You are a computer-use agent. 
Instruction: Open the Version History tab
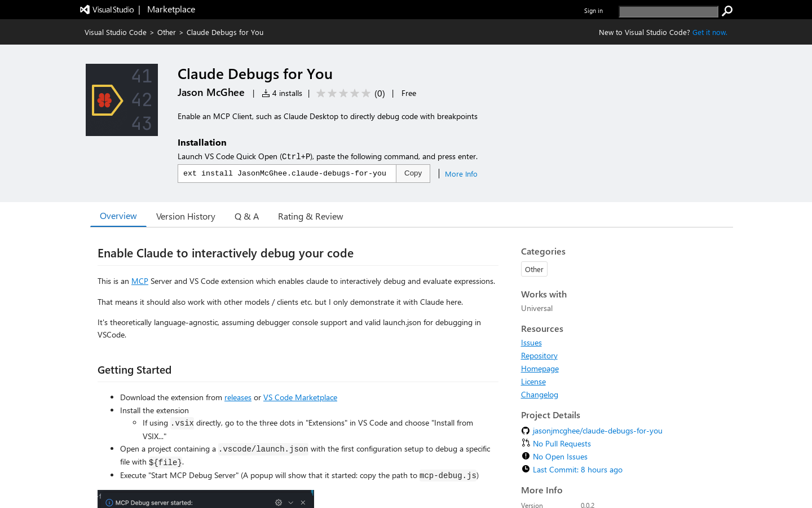(186, 217)
